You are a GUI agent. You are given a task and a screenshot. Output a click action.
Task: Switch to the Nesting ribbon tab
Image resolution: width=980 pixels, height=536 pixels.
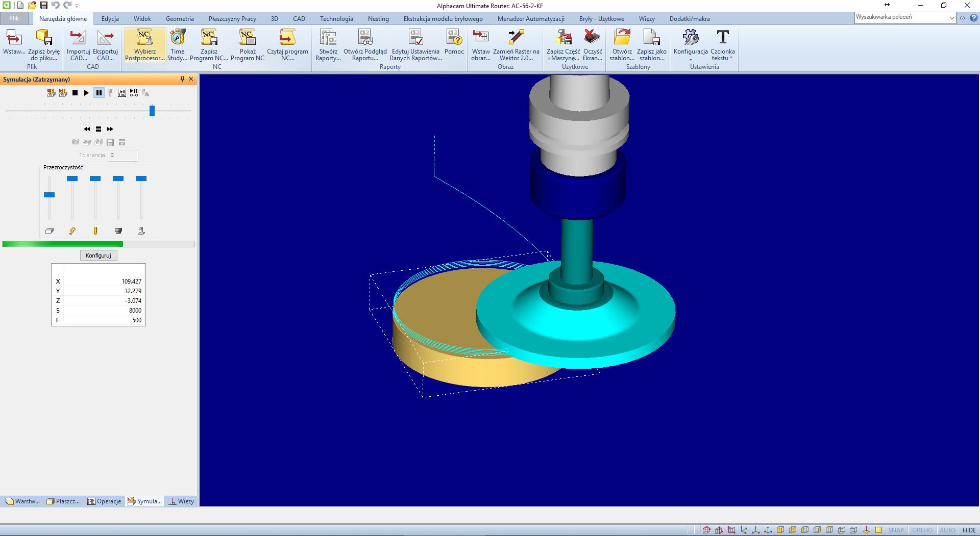coord(378,19)
